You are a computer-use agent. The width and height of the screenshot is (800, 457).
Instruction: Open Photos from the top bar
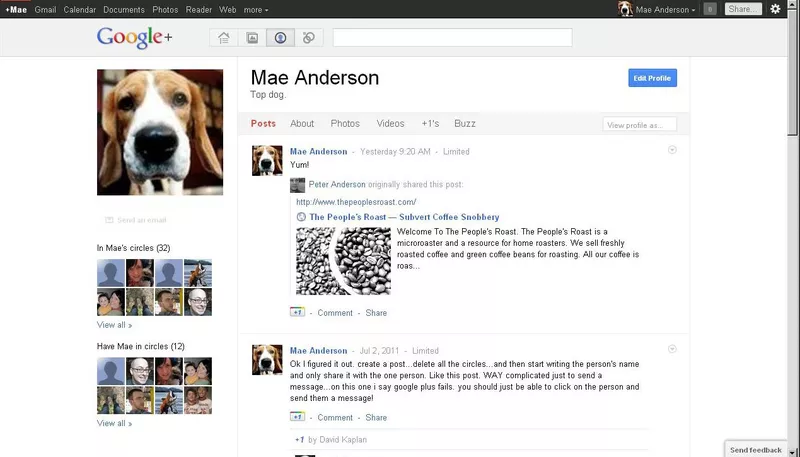point(165,10)
